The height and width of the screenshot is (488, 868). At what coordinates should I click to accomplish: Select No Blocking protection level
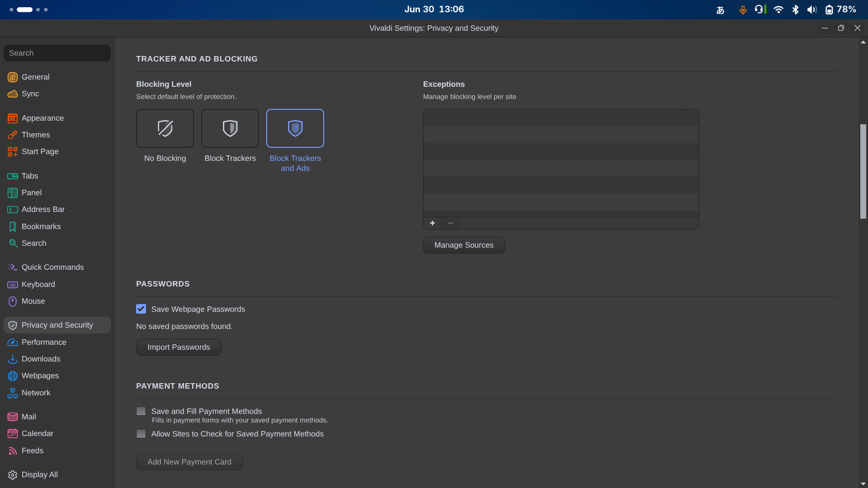click(165, 128)
